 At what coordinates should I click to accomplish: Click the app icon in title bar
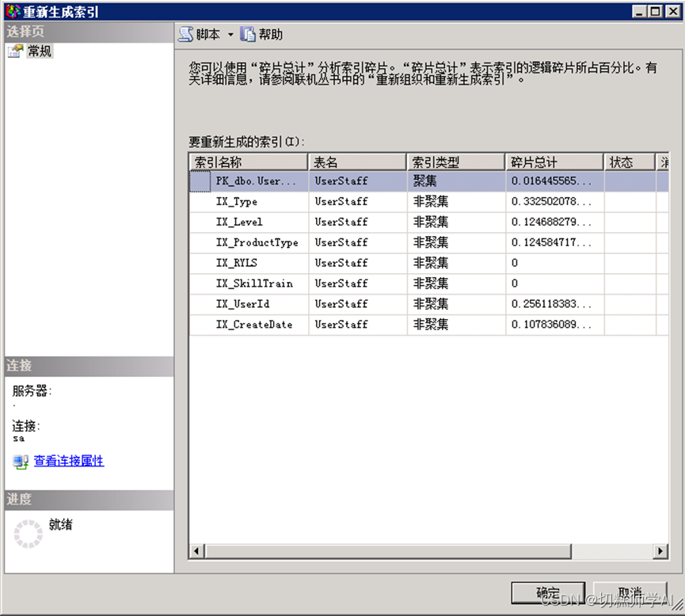13,11
